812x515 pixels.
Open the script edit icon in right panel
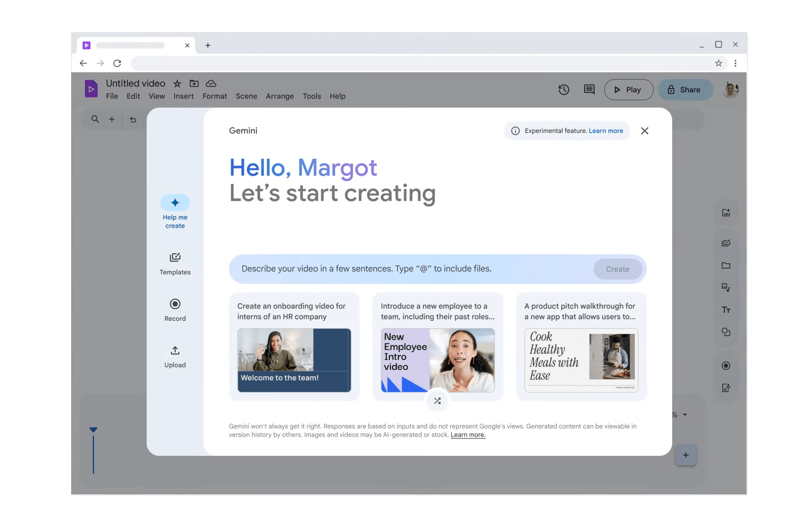tap(726, 388)
